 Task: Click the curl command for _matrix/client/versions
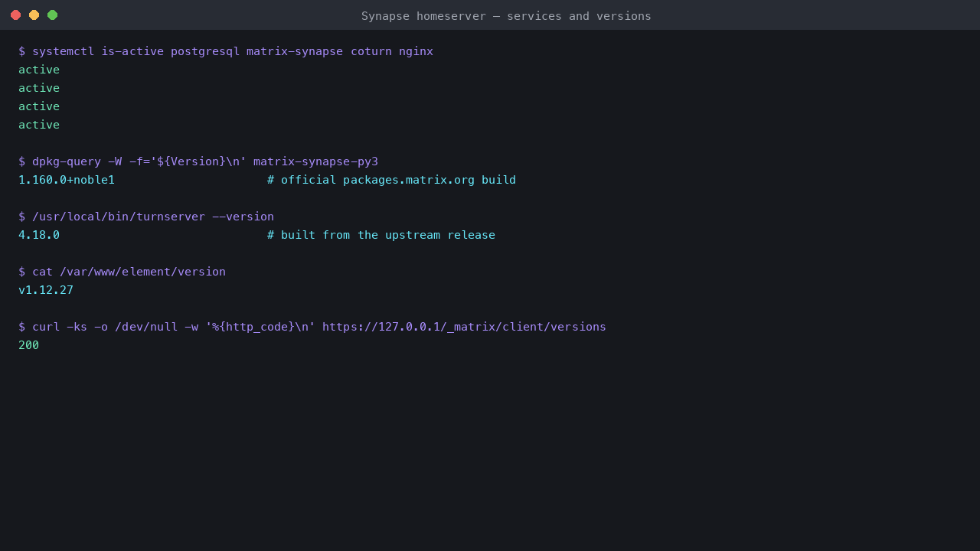point(312,327)
